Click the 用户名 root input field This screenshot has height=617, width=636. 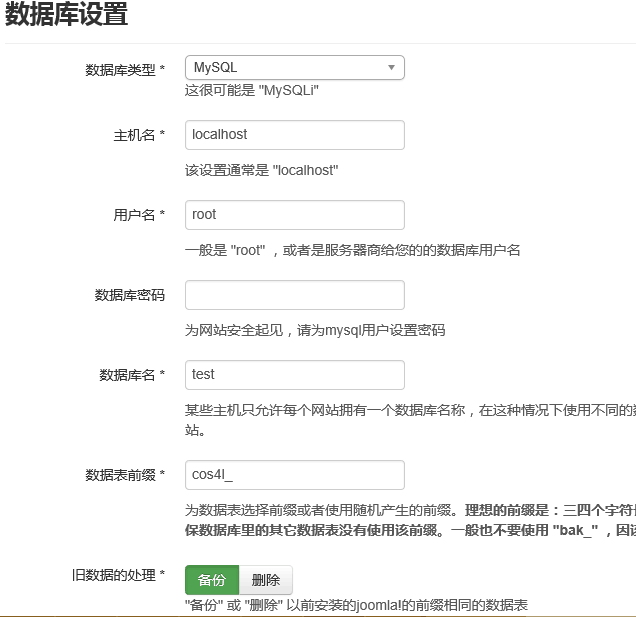point(294,215)
